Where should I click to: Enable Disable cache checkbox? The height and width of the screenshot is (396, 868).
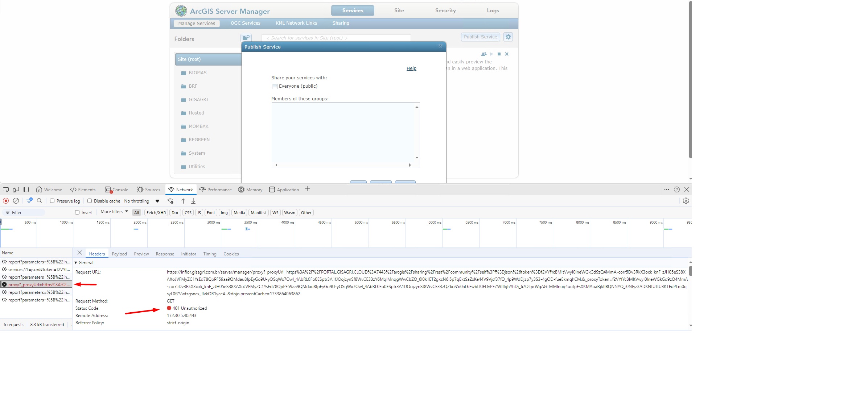(90, 201)
